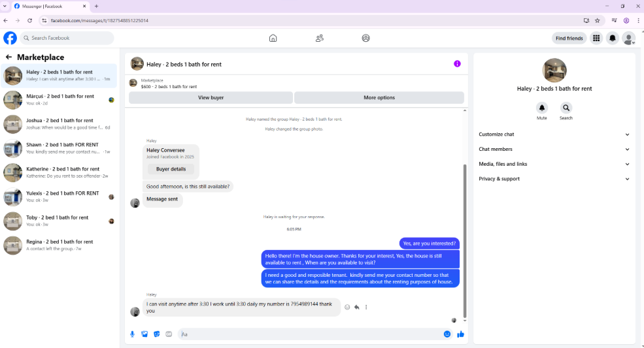Viewport: 644px width, 348px height.
Task: Open Yulexis conversation
Action: [x=59, y=197]
